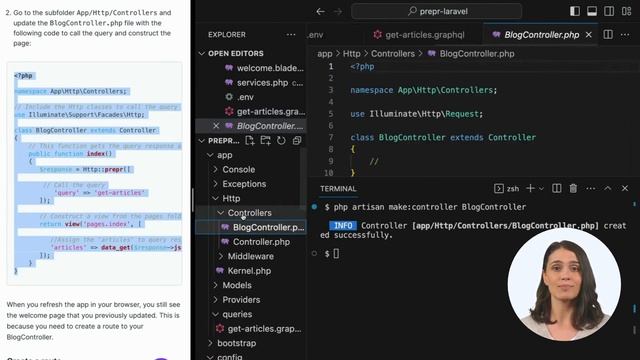Open the customize layout icon

click(x=627, y=11)
